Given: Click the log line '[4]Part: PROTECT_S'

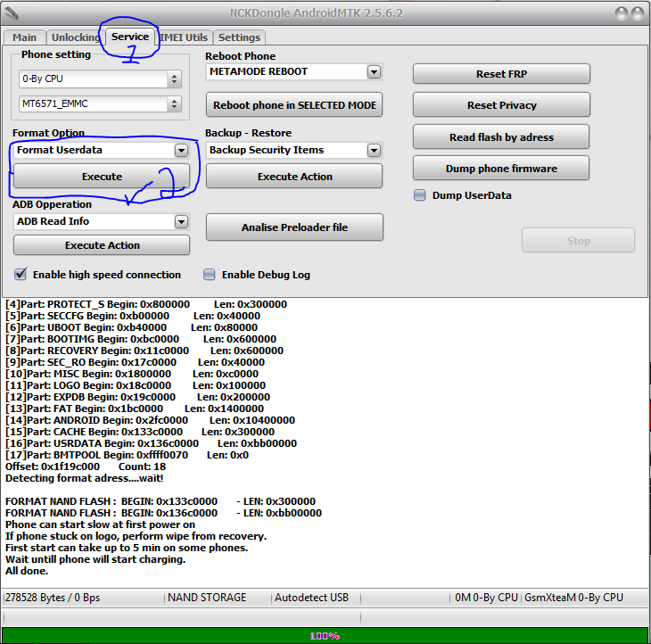Looking at the screenshot, I should [145, 304].
